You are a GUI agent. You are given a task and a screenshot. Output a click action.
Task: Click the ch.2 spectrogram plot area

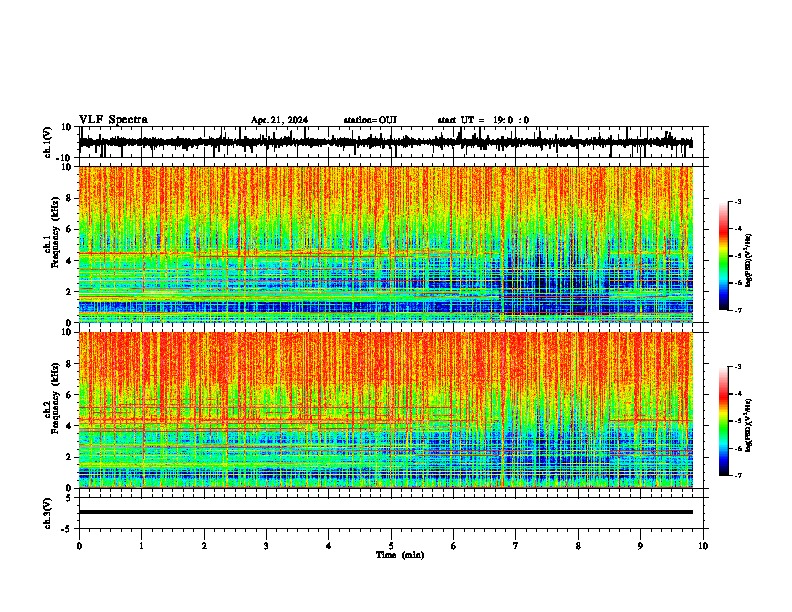(x=385, y=410)
